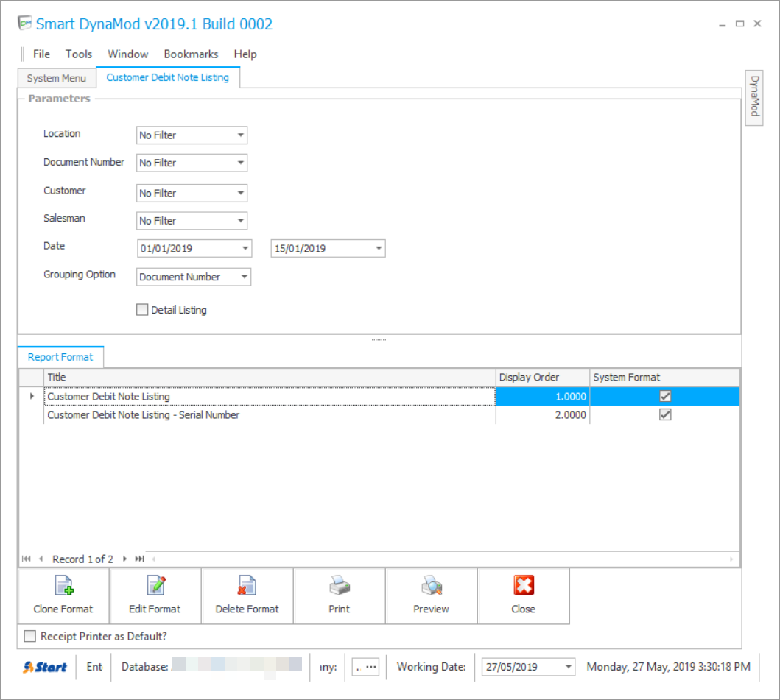Click the Print button label

[340, 609]
